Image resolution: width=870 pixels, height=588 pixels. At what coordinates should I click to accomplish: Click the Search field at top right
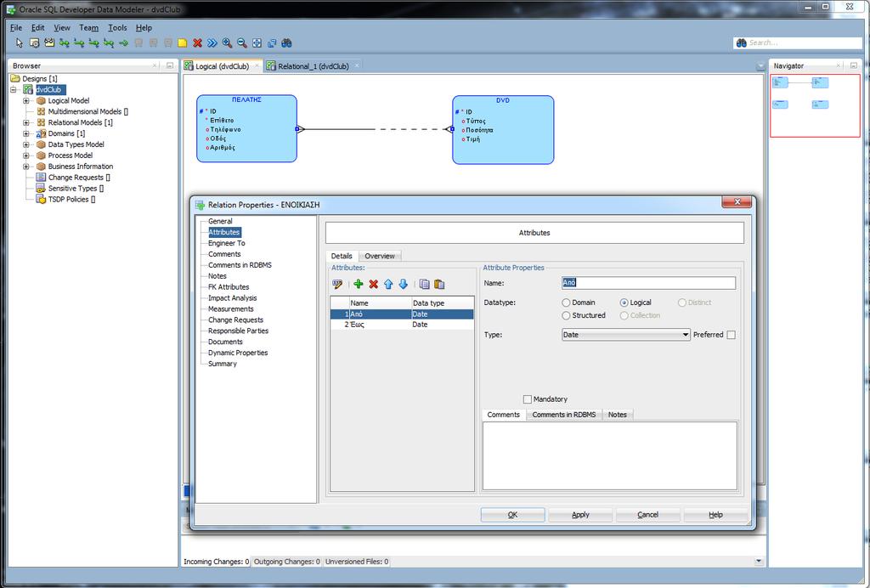[804, 42]
